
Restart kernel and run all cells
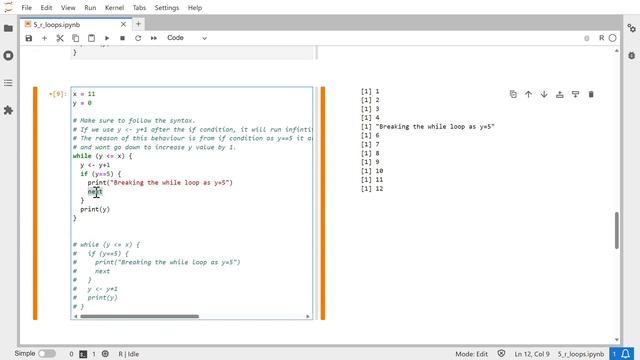pyautogui.click(x=153, y=38)
